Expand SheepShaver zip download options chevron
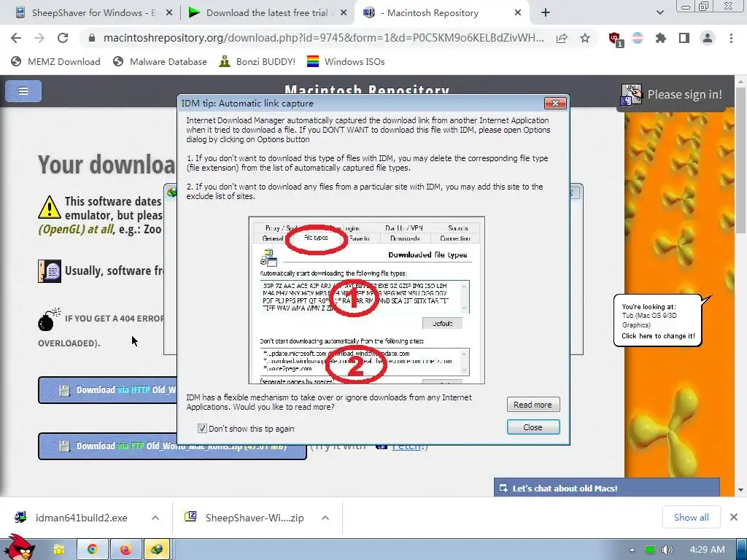This screenshot has width=747, height=560. click(325, 518)
